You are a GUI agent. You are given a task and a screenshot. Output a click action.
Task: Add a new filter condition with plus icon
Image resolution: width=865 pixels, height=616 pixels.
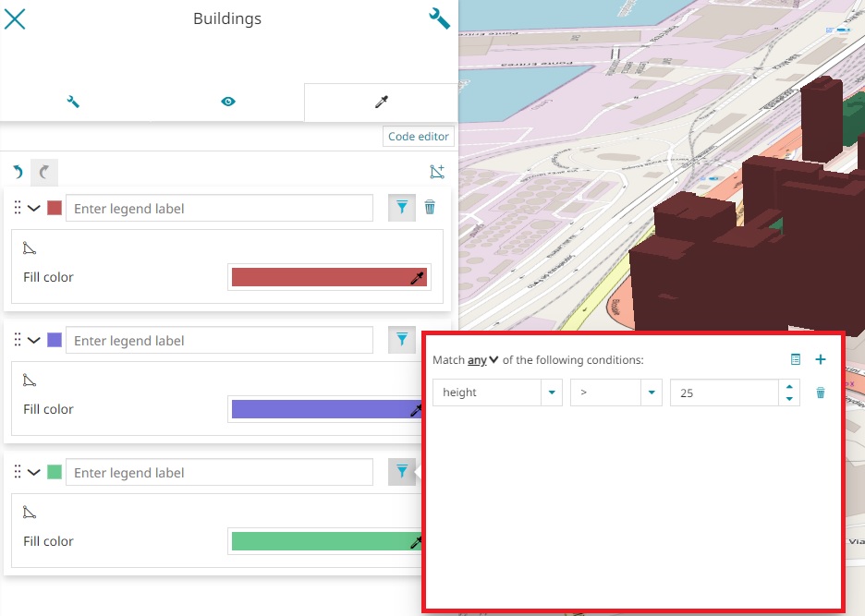tap(820, 359)
